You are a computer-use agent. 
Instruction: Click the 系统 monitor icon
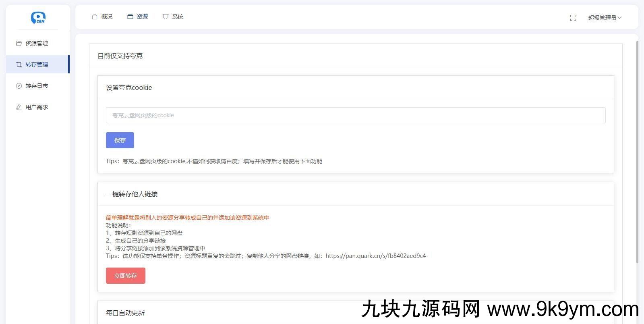tap(166, 17)
